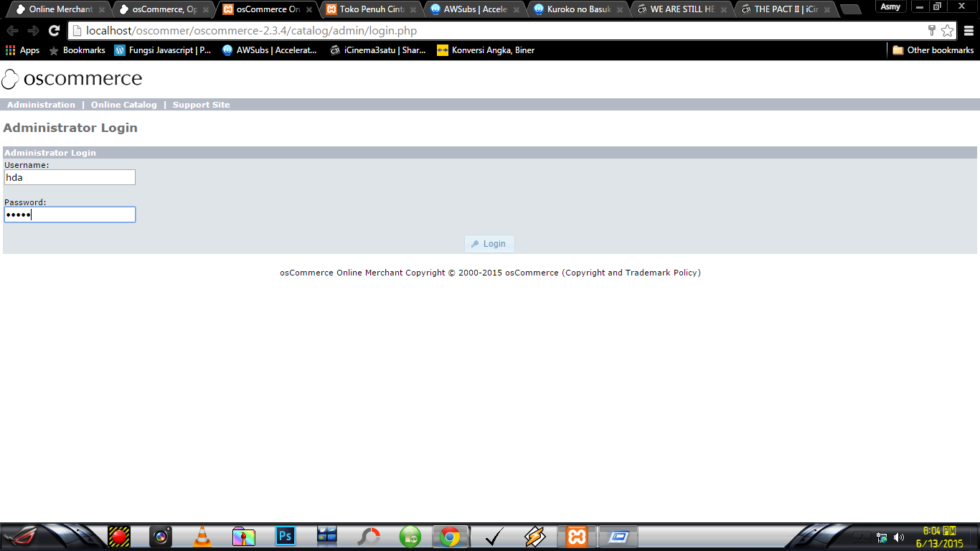This screenshot has width=980, height=551.
Task: Click the browser forward arrow
Action: [33, 31]
